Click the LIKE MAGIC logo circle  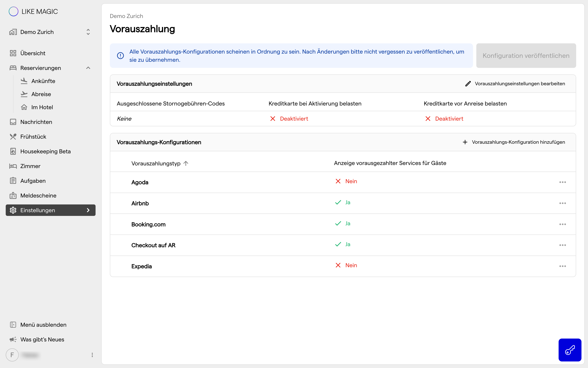tap(13, 11)
